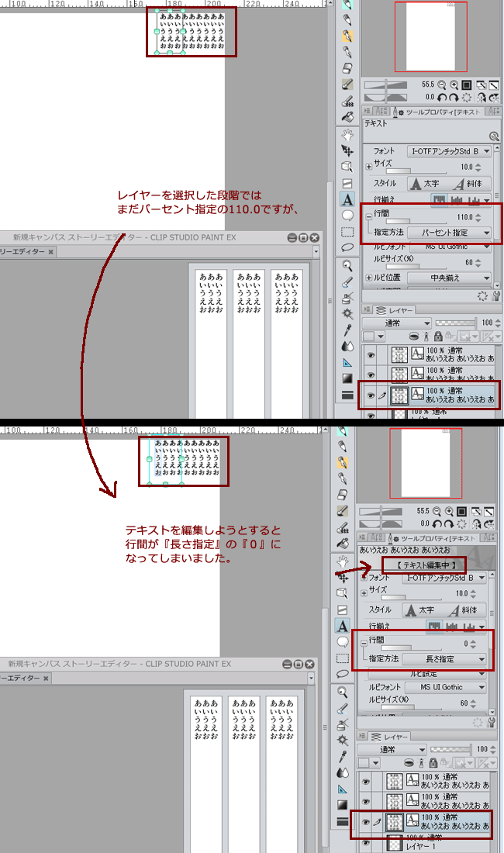Screen dimensions: 504x853
Task: Open the 通常 blend mode dropdown, upper Layer panel
Action: click(397, 323)
